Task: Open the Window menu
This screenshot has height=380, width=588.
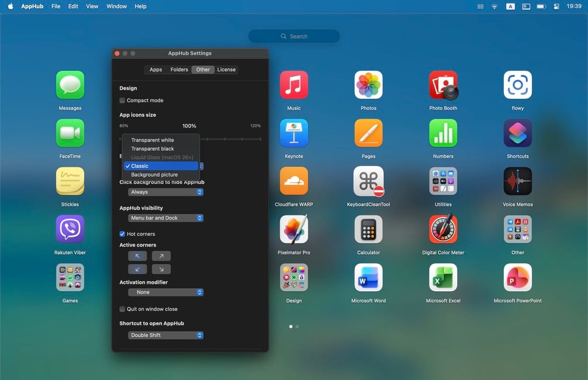Action: pyautogui.click(x=116, y=6)
